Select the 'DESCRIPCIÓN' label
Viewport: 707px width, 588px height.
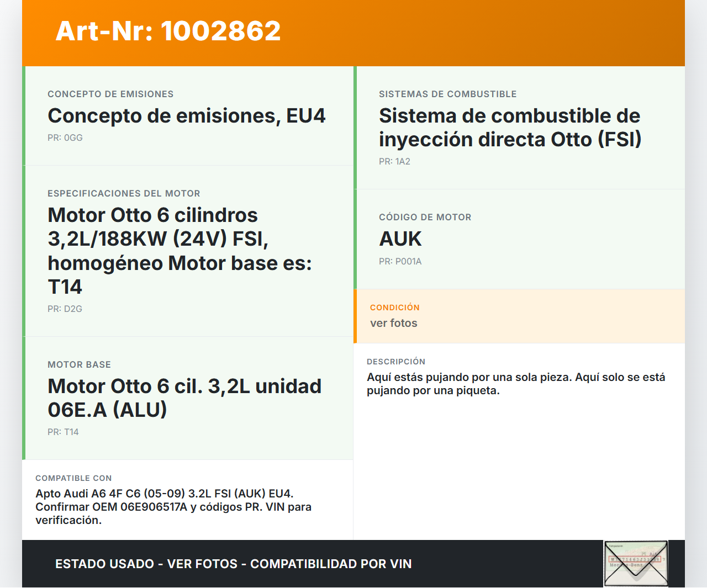[x=396, y=362]
